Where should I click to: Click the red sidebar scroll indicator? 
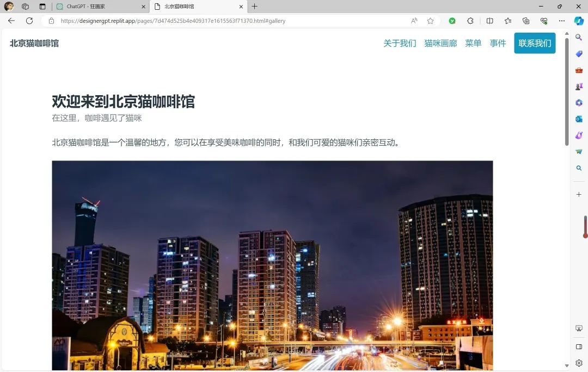pos(585,227)
